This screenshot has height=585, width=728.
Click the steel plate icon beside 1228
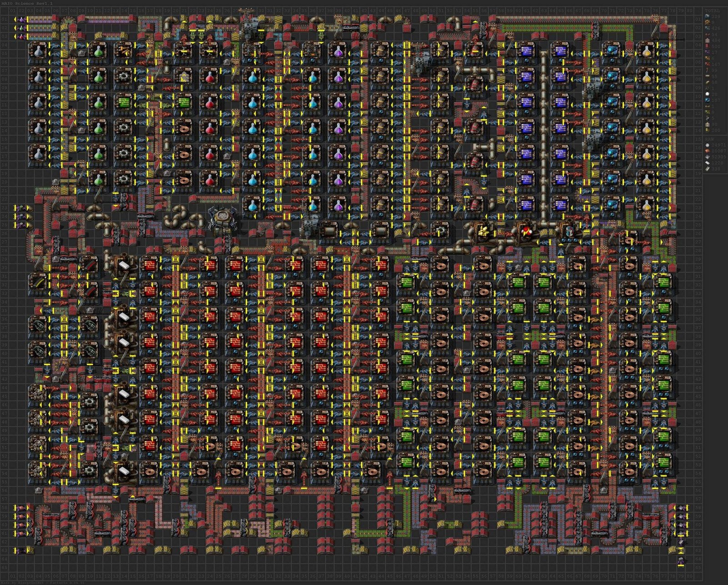point(707,163)
